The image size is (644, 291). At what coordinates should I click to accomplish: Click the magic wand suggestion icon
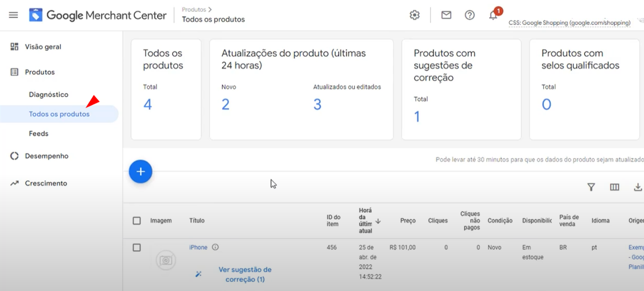[x=199, y=274]
